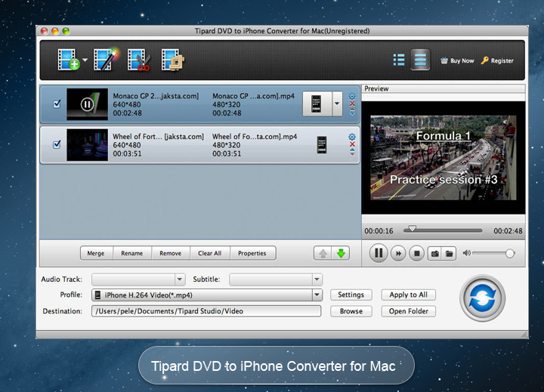Click reorder arrows for Wheel of Fortune item
This screenshot has width=544, height=392.
(352, 152)
